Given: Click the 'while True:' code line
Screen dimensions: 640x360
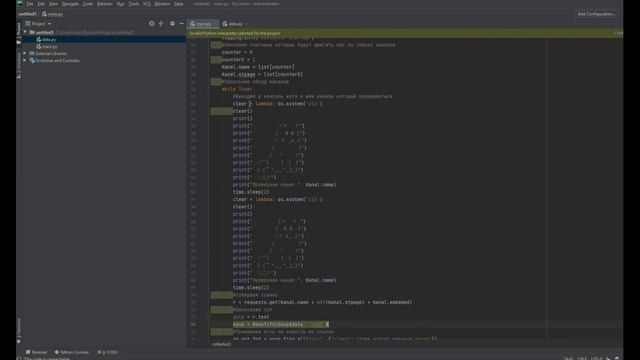Looking at the screenshot, I should tap(237, 89).
